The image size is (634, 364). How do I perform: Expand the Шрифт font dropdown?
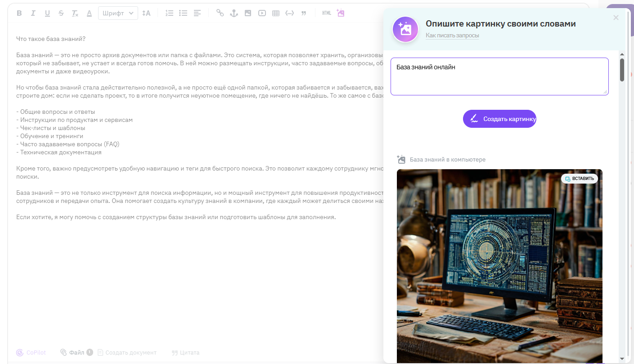118,13
